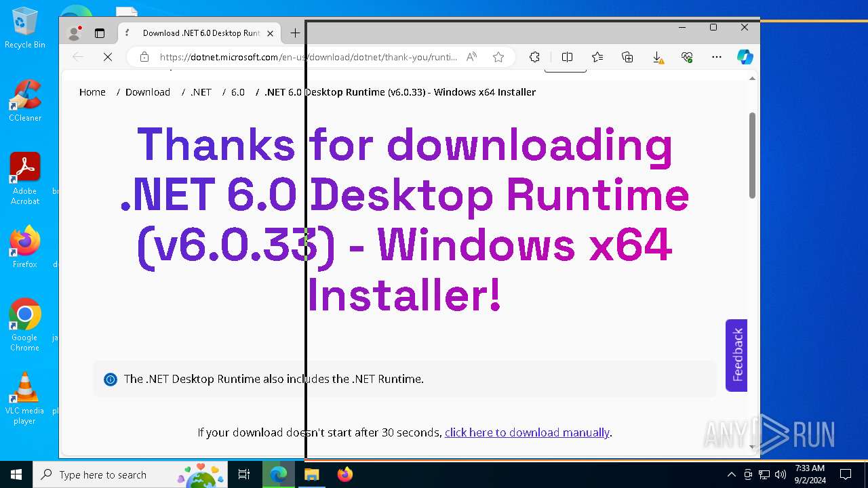This screenshot has width=868, height=488.
Task: Click the taskbar search box
Action: (x=130, y=474)
